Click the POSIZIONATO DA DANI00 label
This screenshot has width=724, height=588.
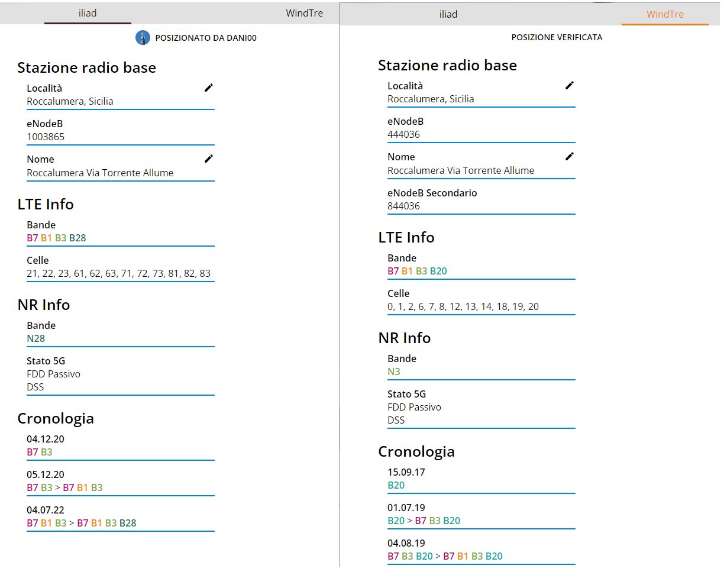[x=206, y=38]
